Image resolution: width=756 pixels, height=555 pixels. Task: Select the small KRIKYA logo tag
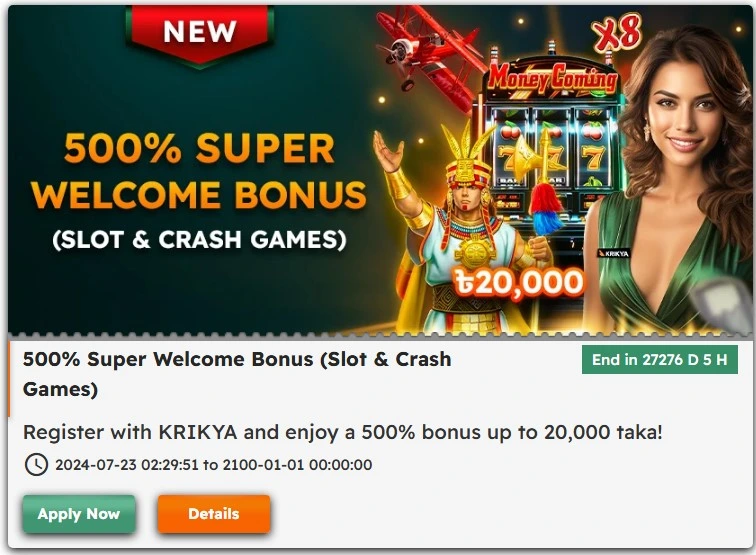(x=613, y=253)
